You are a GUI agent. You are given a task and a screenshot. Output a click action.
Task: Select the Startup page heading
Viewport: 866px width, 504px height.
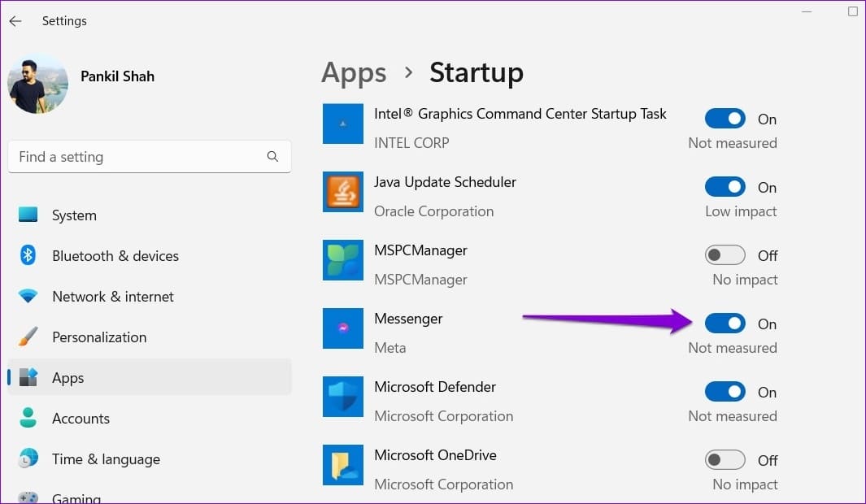pos(476,73)
